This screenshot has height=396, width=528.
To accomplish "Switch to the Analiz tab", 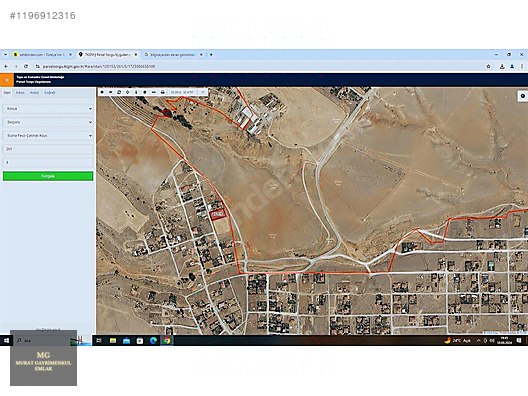I will point(34,93).
